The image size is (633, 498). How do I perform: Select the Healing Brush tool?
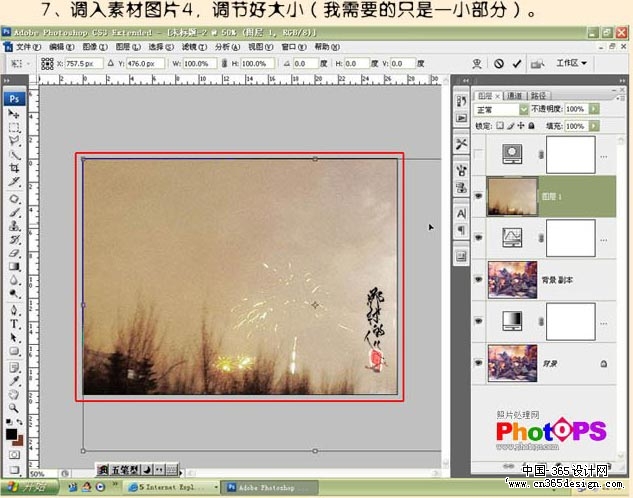14,199
